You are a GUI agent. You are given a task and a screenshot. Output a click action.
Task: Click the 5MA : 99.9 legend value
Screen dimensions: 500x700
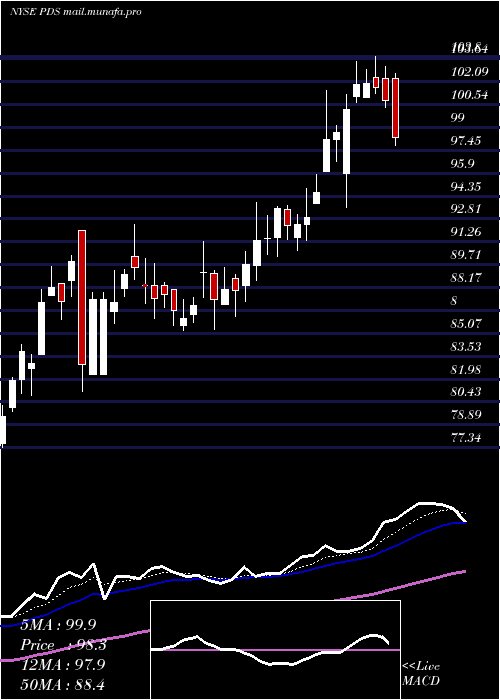58,625
